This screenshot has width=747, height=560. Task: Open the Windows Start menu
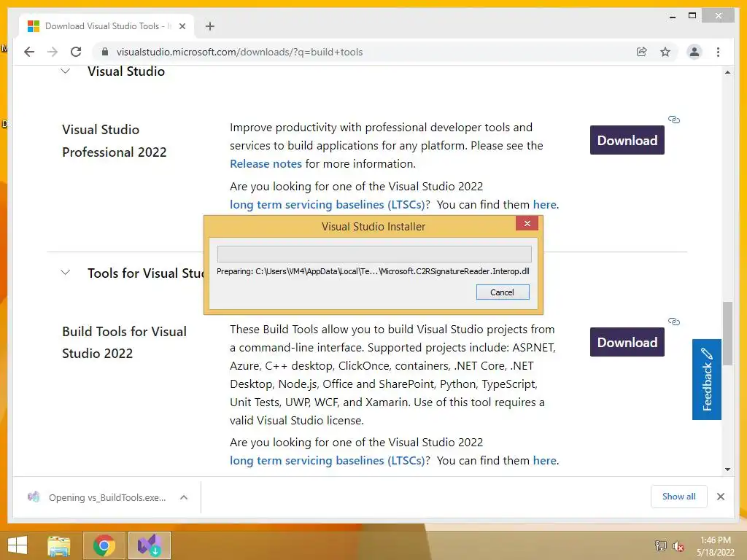point(18,545)
